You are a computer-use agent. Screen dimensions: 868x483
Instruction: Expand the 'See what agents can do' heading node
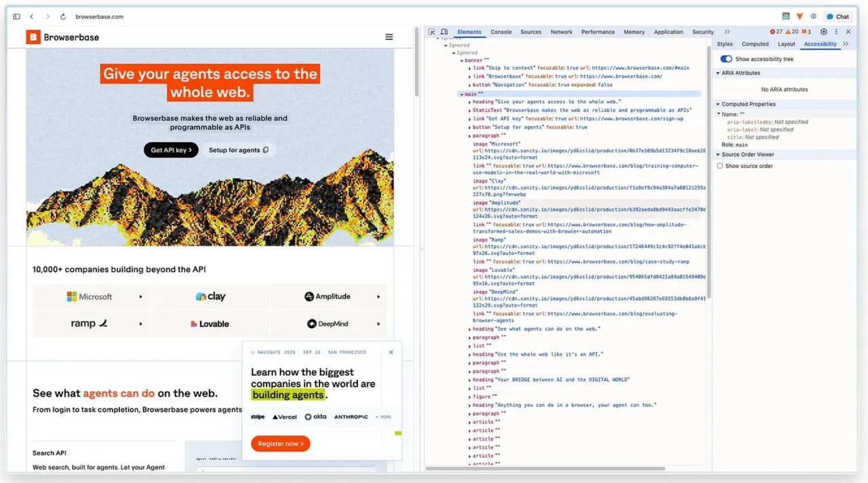tap(469, 329)
